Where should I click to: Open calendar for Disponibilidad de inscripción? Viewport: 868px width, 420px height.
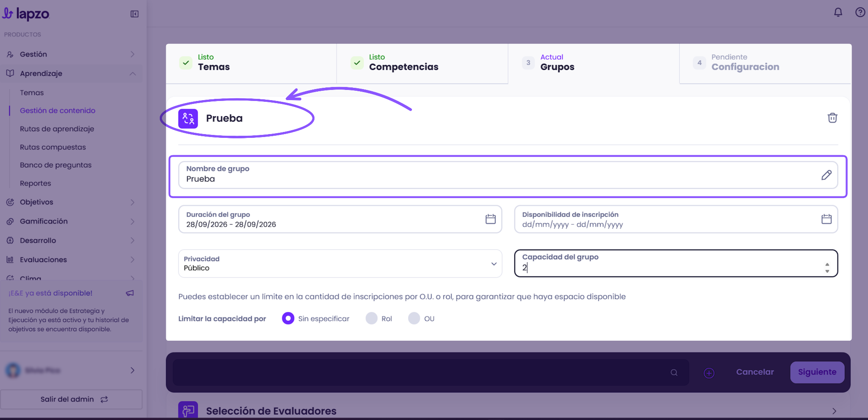[826, 219]
